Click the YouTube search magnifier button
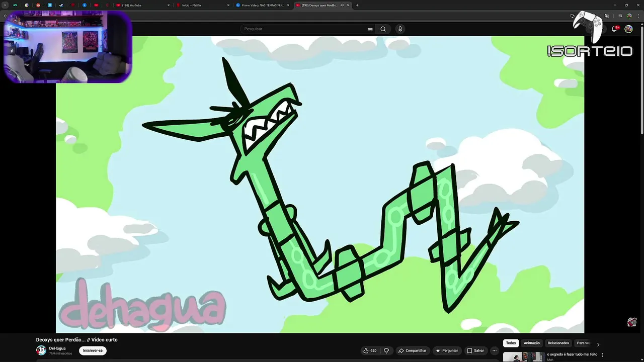The width and height of the screenshot is (644, 362). click(383, 29)
